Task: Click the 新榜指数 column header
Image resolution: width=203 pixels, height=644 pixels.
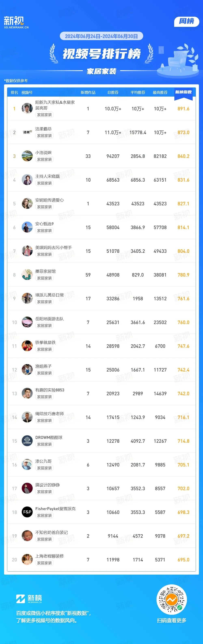Action: click(183, 92)
